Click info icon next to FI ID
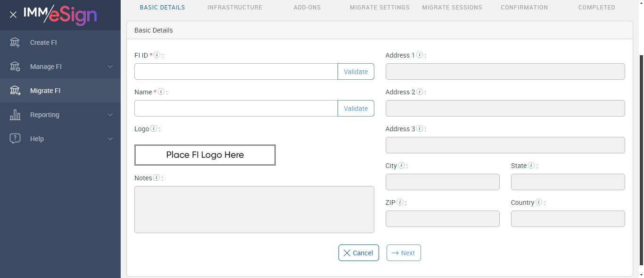The image size is (644, 278). [157, 55]
